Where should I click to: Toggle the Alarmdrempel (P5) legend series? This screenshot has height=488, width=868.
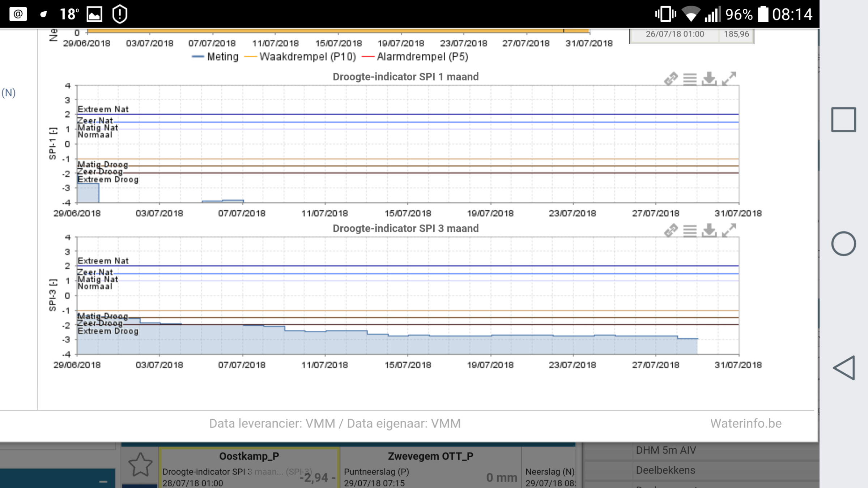pyautogui.click(x=415, y=57)
